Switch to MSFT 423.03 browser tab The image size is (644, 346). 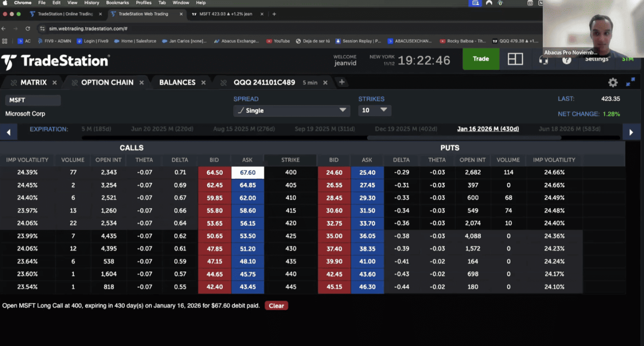click(225, 14)
